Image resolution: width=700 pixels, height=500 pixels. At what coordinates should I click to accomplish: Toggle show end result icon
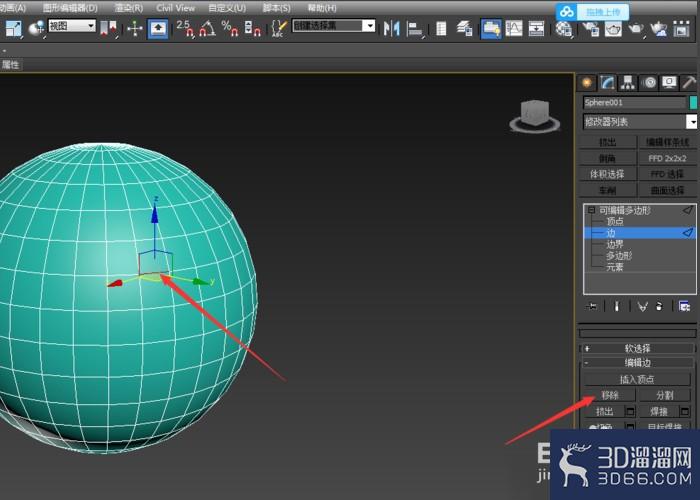coord(617,306)
